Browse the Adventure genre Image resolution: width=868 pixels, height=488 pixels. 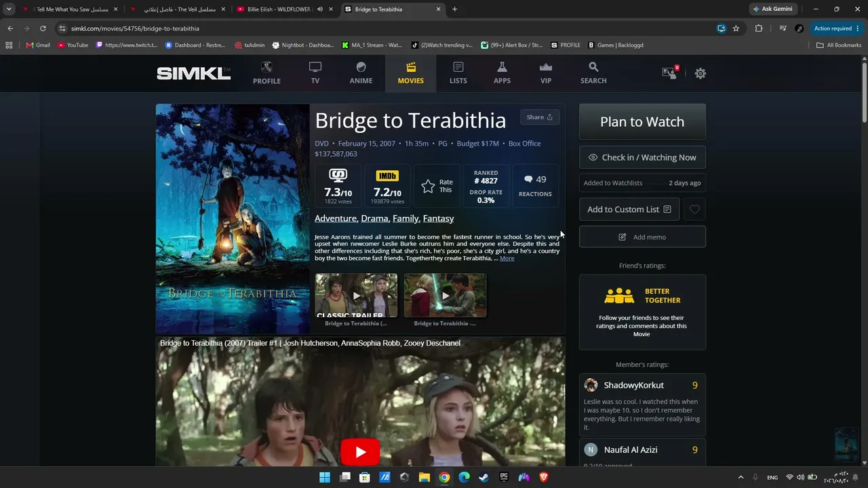[336, 218]
